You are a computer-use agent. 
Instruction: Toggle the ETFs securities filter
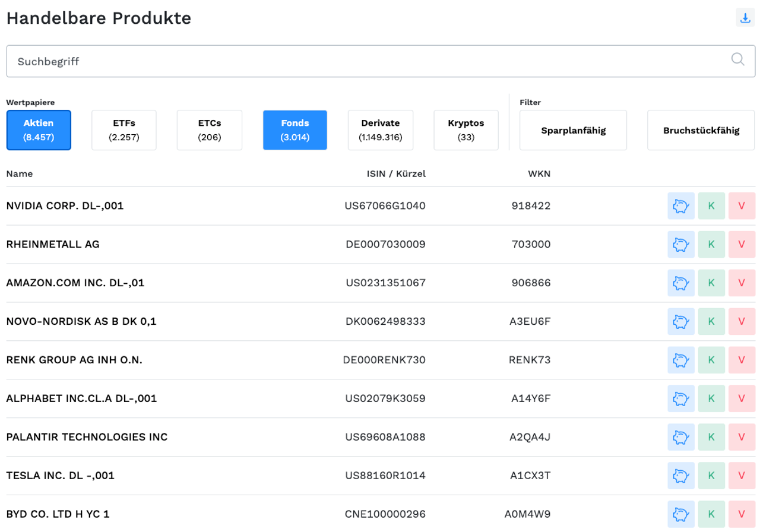tap(124, 130)
